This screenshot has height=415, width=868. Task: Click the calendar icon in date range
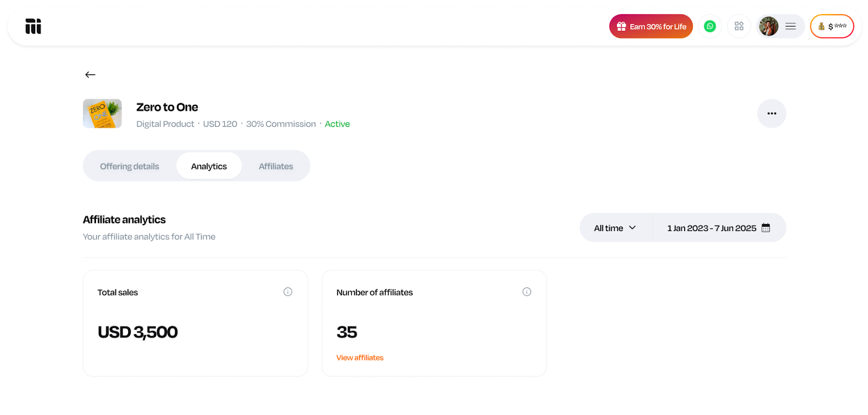[765, 228]
